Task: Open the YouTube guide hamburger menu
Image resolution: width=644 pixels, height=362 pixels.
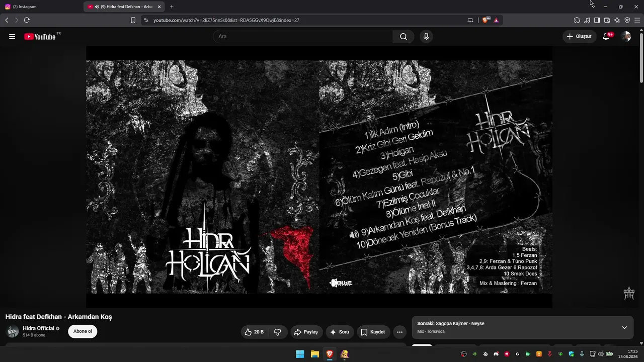Action: [x=12, y=36]
